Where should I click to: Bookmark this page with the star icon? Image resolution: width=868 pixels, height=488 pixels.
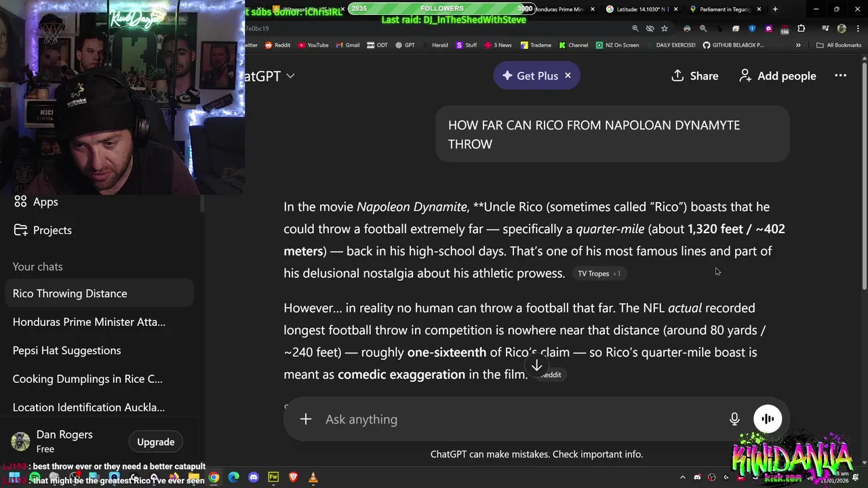(x=665, y=28)
